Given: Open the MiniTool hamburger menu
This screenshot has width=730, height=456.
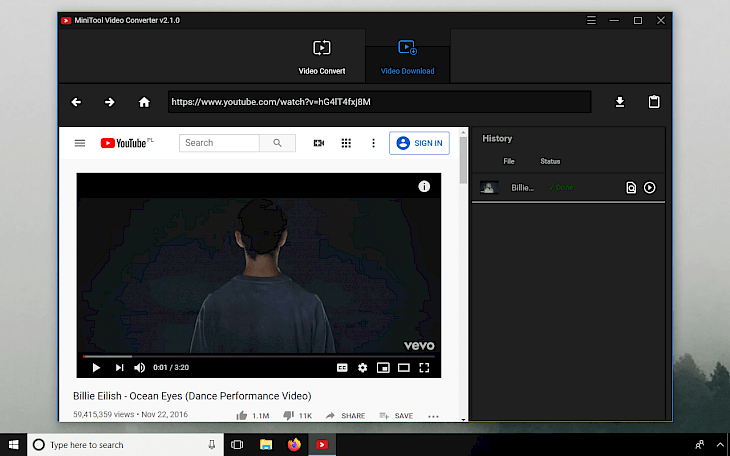Looking at the screenshot, I should pyautogui.click(x=591, y=20).
